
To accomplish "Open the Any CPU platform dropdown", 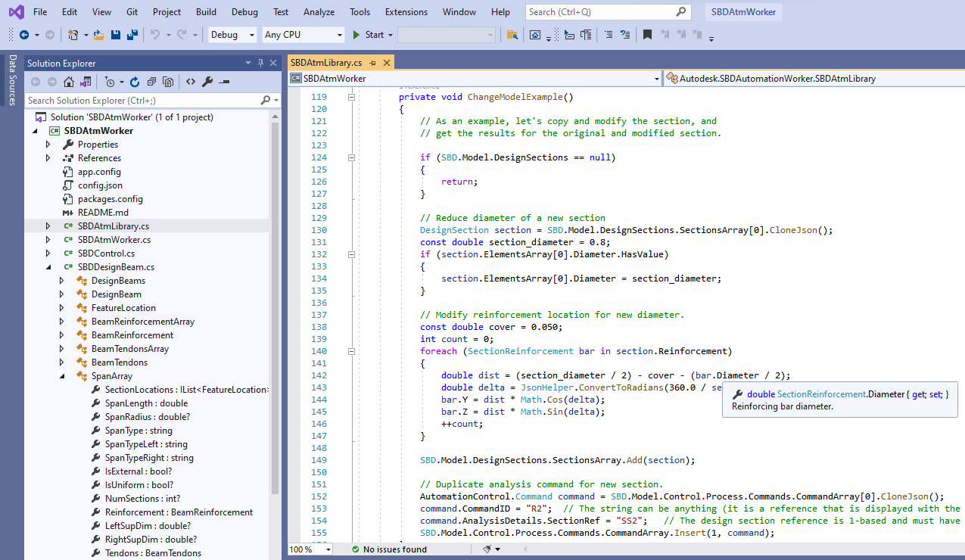I will click(x=339, y=35).
